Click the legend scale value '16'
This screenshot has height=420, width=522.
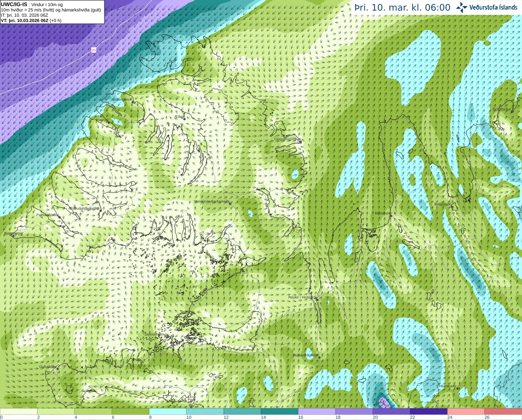coord(301,417)
